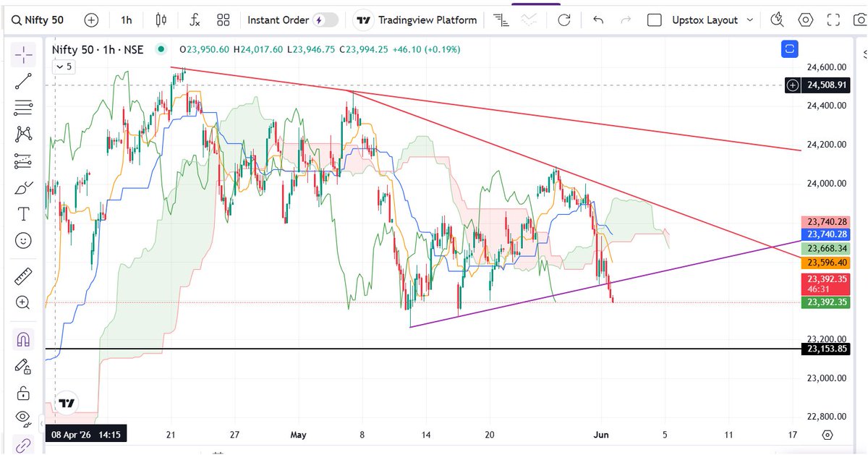Select the brush drawing tool
The height and width of the screenshot is (455, 868).
(x=23, y=187)
